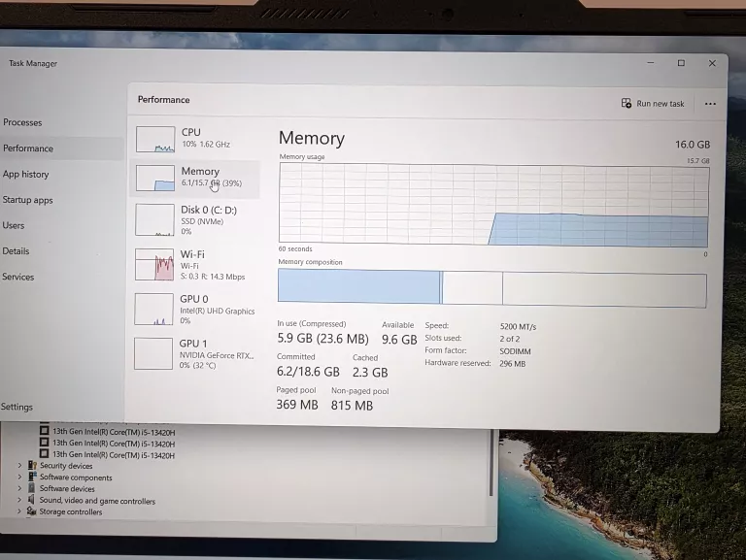The width and height of the screenshot is (746, 560).
Task: Expand the Software components node
Action: click(19, 478)
